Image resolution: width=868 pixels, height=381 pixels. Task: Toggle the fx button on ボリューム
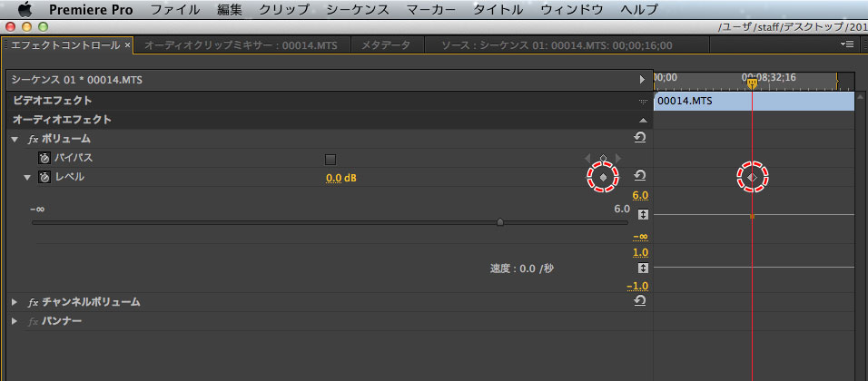click(34, 140)
